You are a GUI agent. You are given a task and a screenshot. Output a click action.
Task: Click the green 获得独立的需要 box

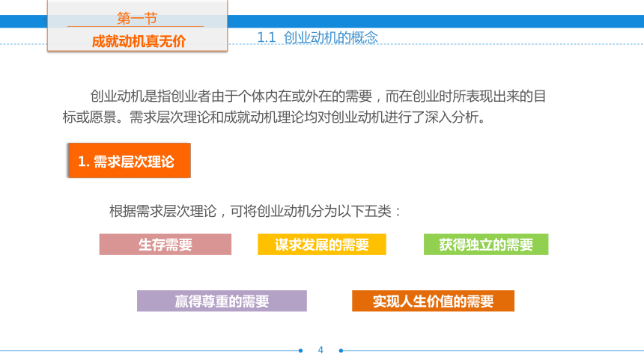point(486,245)
